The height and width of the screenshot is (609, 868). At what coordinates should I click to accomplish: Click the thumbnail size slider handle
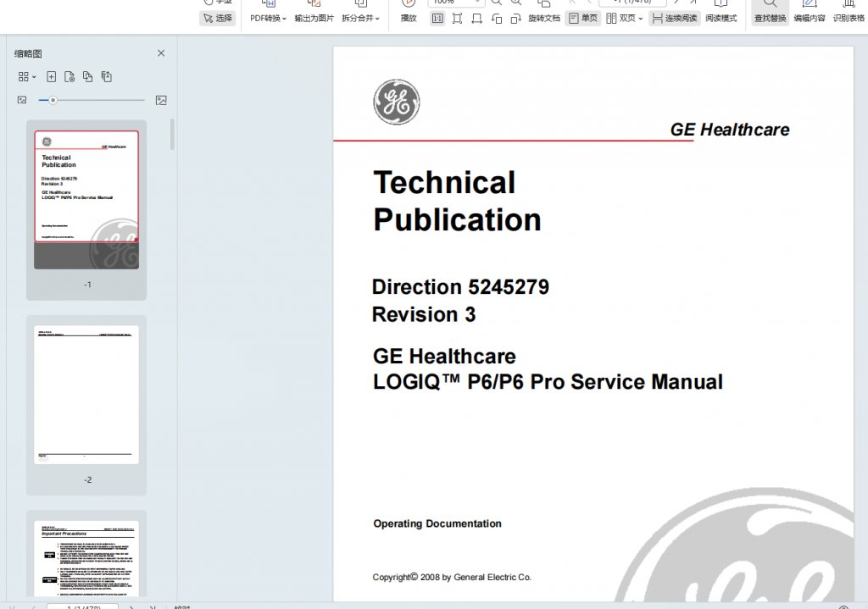pyautogui.click(x=53, y=100)
